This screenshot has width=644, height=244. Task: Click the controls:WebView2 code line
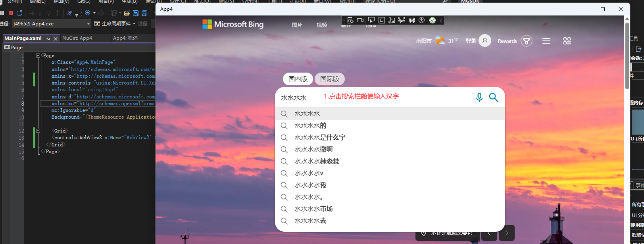click(104, 138)
